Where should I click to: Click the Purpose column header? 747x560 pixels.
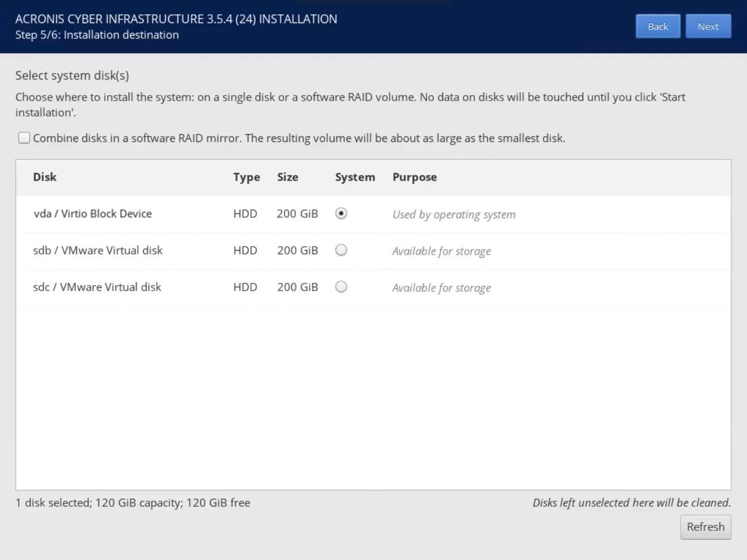[414, 177]
